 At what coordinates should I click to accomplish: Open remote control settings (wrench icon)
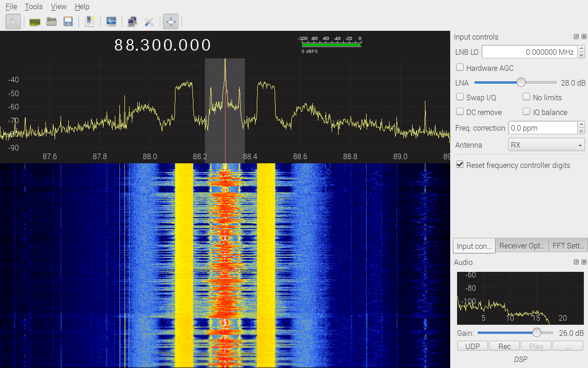click(x=149, y=22)
